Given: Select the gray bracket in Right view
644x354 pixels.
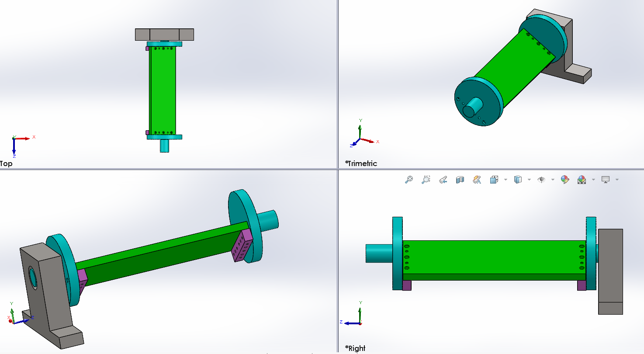Looking at the screenshot, I should click(610, 271).
